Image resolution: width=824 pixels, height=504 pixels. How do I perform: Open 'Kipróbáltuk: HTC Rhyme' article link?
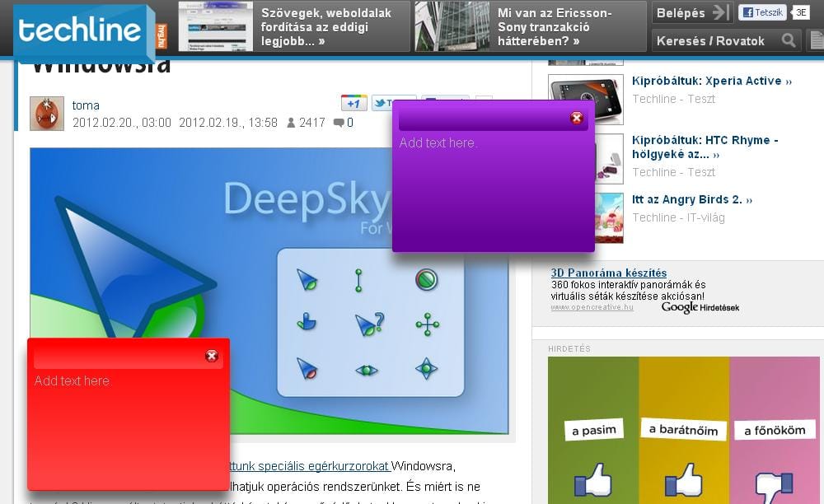coord(705,147)
